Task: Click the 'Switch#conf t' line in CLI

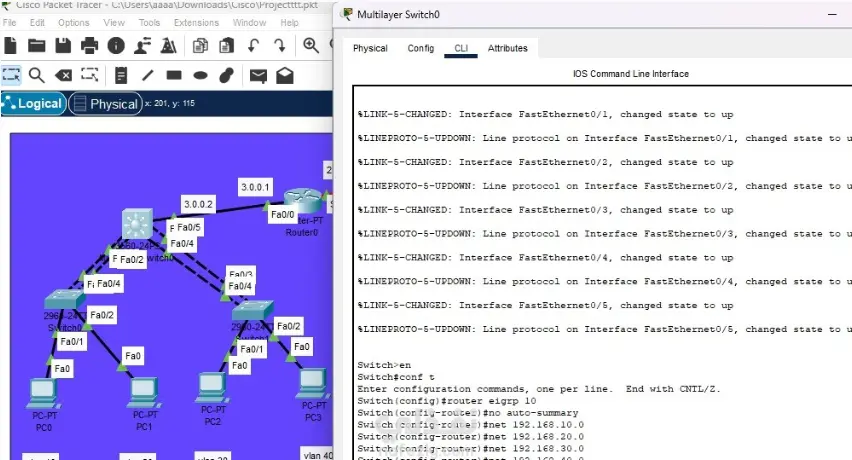Action: (396, 377)
